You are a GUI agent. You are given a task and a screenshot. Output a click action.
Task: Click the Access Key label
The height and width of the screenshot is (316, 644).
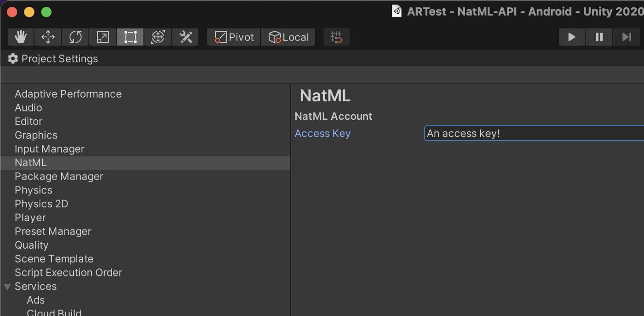322,134
